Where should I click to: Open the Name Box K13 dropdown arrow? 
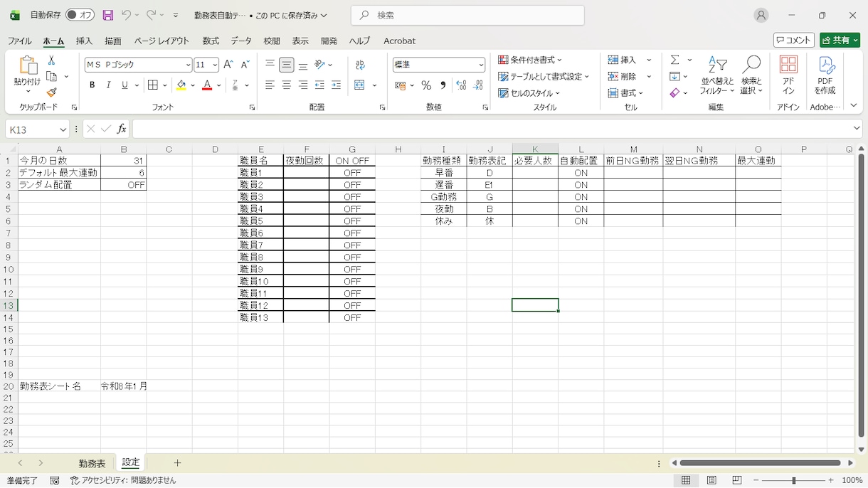coord(63,129)
